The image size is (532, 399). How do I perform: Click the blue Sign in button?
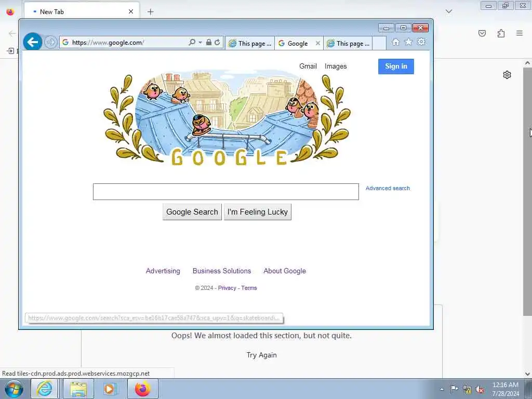pos(396,66)
